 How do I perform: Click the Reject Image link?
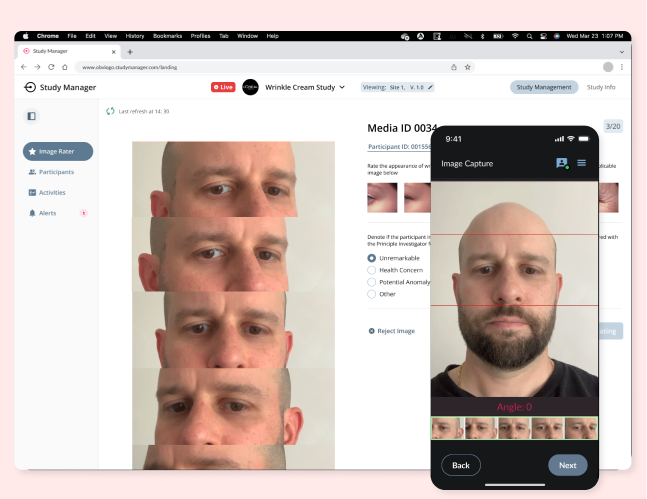[x=392, y=331]
